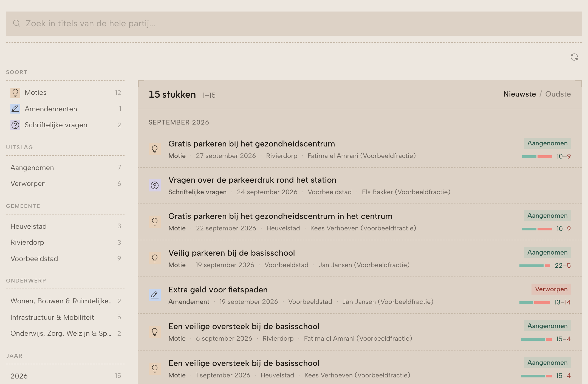Viewport: 588px width, 384px height.
Task: Click Jan Jansen on Veilig parkeren row
Action: pyautogui.click(x=364, y=265)
